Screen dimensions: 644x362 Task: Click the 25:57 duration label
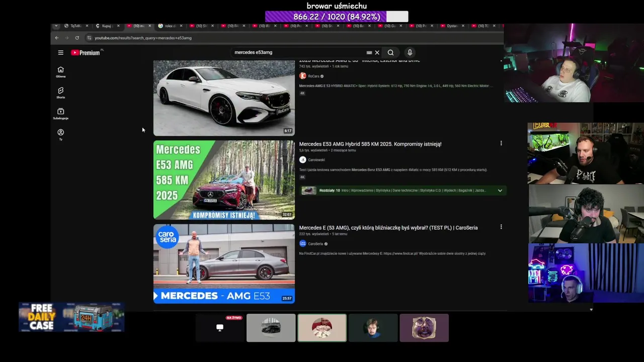(x=287, y=298)
